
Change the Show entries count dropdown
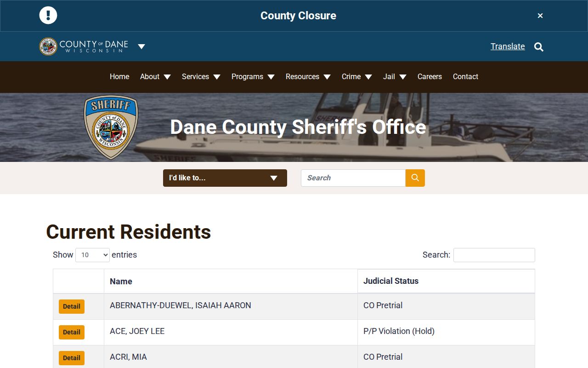point(92,255)
